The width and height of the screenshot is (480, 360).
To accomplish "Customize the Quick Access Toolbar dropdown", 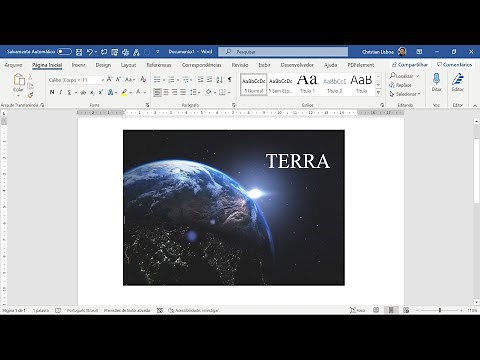I will [x=158, y=52].
